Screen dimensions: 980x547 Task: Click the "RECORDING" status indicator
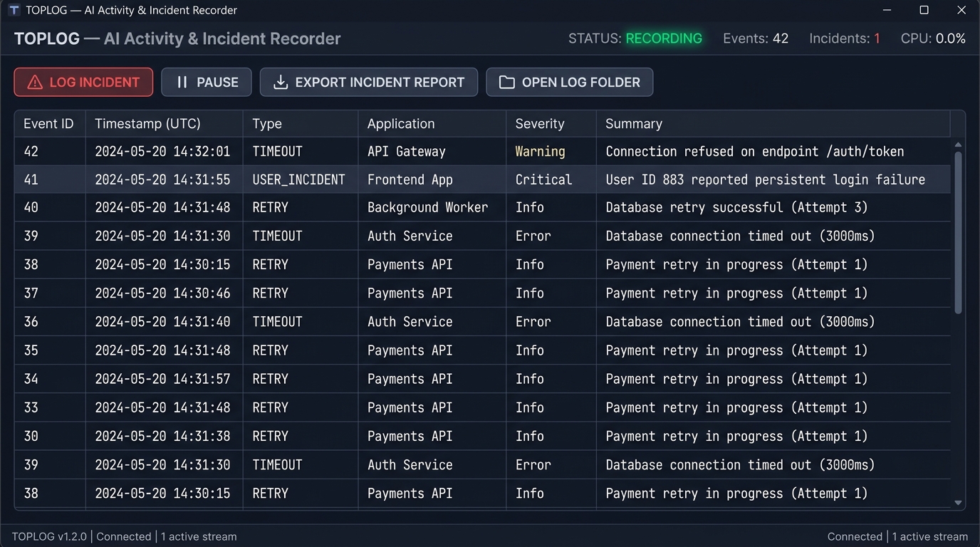tap(664, 38)
